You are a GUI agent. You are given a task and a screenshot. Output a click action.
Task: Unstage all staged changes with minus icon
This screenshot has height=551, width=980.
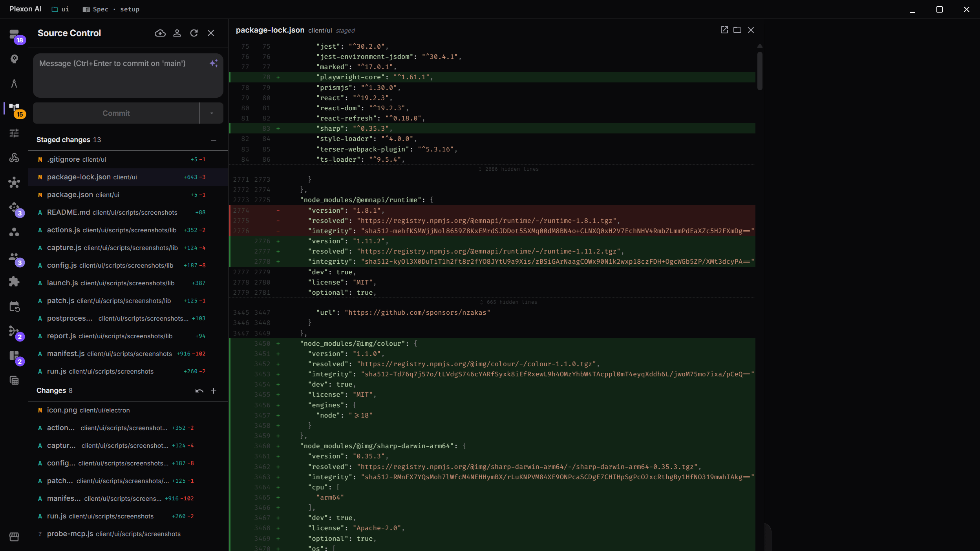point(214,140)
